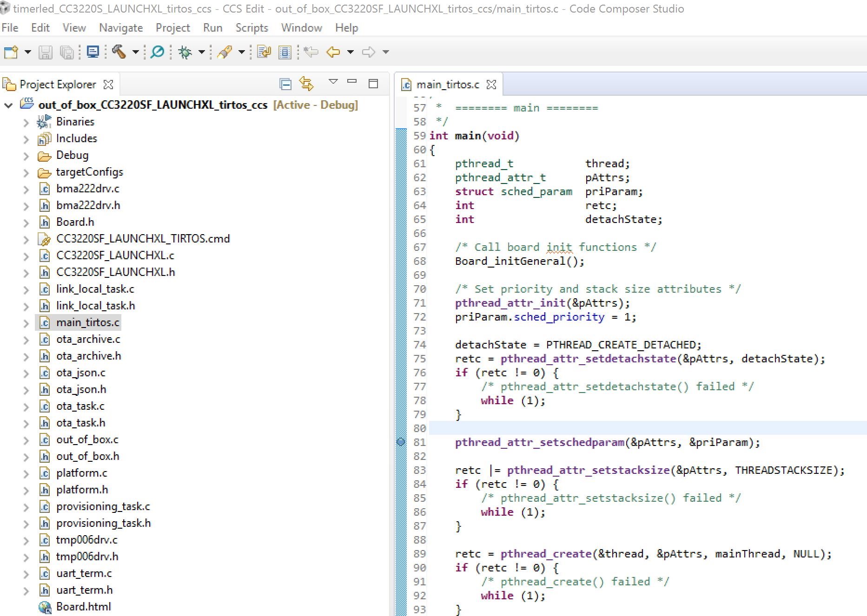Click the Binaries node icon
The image size is (867, 616).
pos(44,122)
